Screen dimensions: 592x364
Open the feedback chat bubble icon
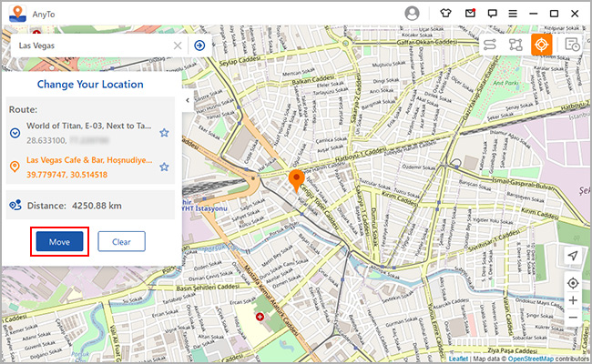(x=492, y=14)
